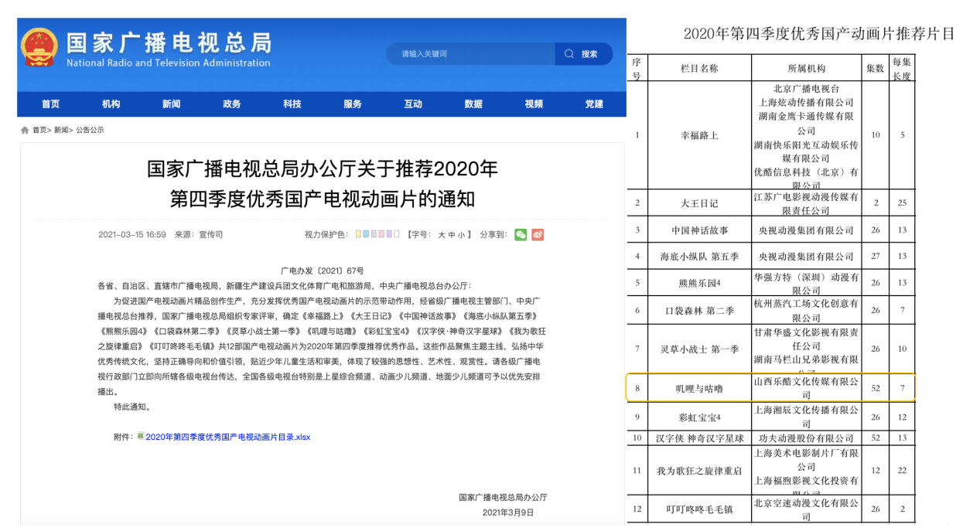The height and width of the screenshot is (531, 980).
Task: Click the 搜索 search button
Action: pos(583,54)
